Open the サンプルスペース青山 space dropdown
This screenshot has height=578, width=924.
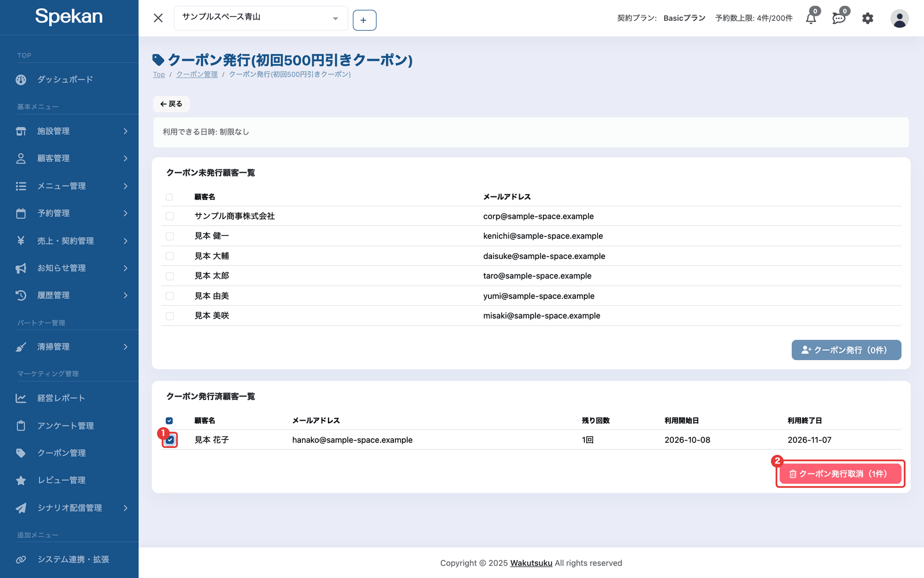tap(260, 18)
